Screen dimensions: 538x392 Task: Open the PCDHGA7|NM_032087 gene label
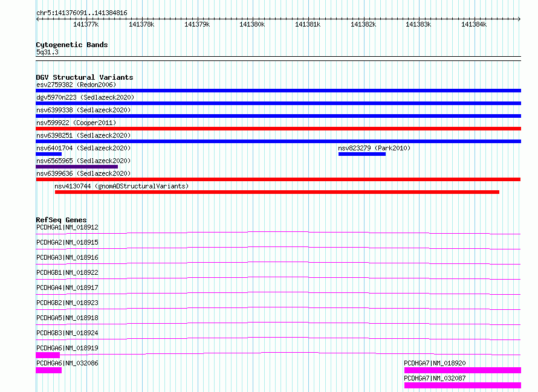point(435,378)
